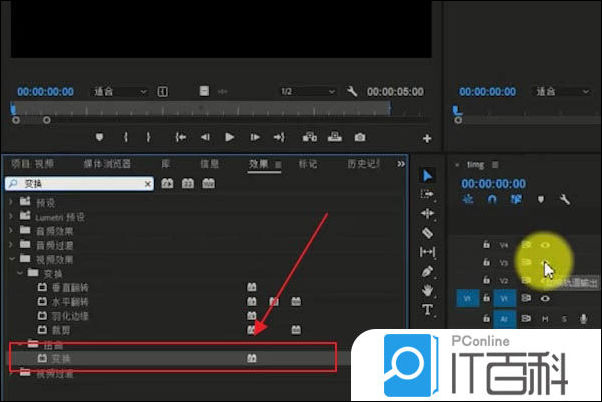This screenshot has height=402, width=602.
Task: Toggle nest sequence insert mode in timeline
Action: pyautogui.click(x=468, y=199)
